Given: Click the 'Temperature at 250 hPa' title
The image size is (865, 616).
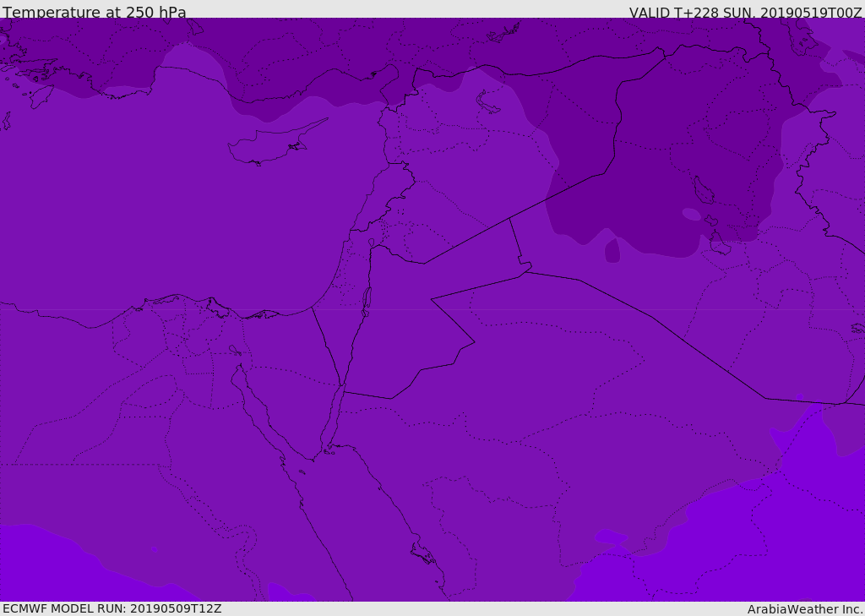Looking at the screenshot, I should [x=95, y=12].
